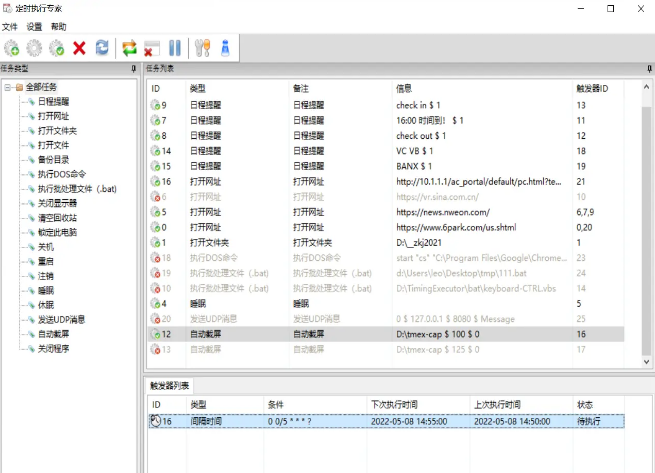Click the add new task toolbar icon
The image size is (655, 473).
coord(12,47)
